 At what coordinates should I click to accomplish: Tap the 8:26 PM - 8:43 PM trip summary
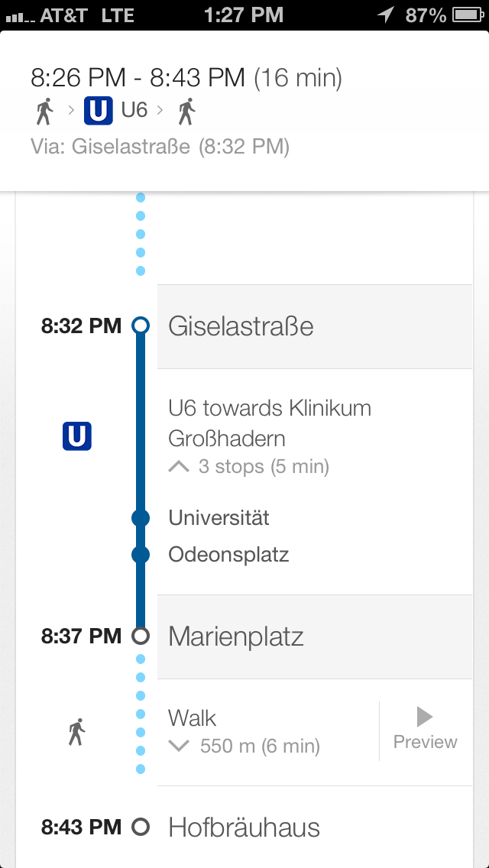click(x=186, y=78)
